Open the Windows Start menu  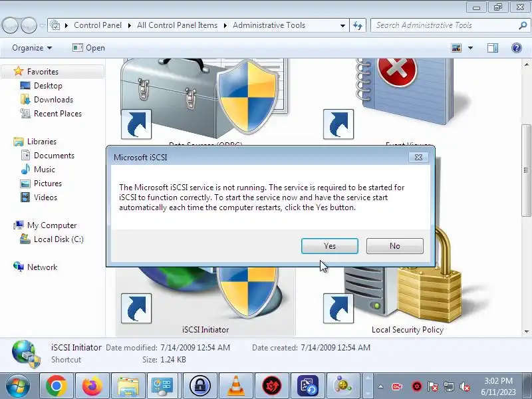18,386
